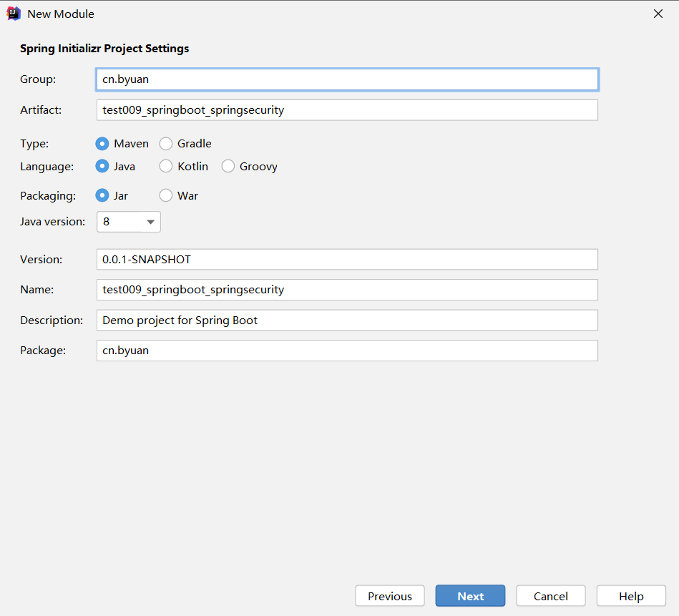Close the New Module dialog
Viewport: 679px width, 616px height.
click(658, 14)
